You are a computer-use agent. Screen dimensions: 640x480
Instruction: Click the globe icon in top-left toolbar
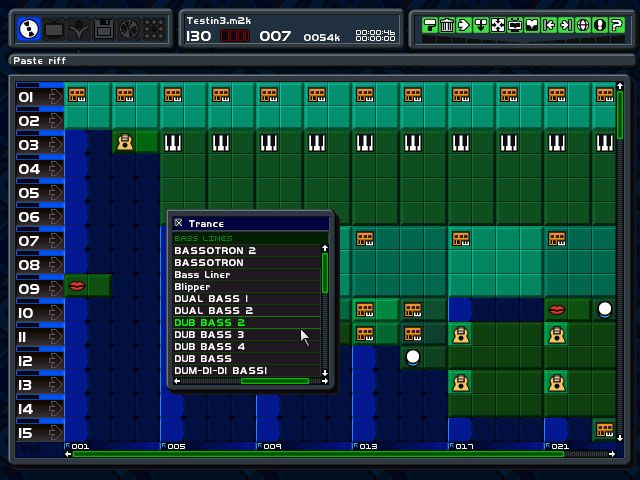tap(30, 29)
